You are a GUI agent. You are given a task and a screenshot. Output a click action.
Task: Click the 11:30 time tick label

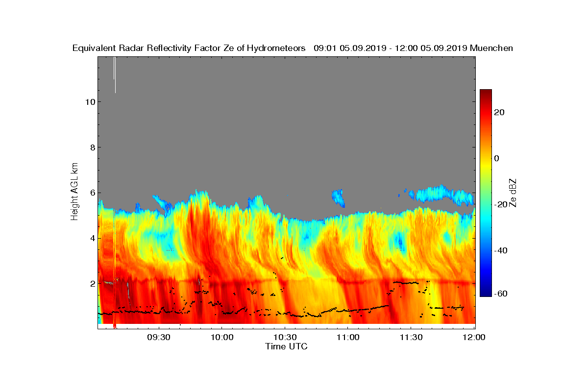pyautogui.click(x=411, y=337)
